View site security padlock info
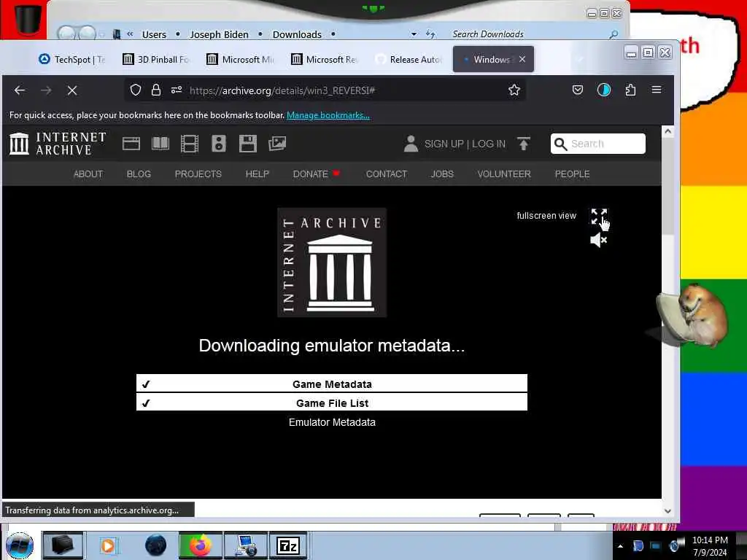The height and width of the screenshot is (560, 747). coord(156,90)
